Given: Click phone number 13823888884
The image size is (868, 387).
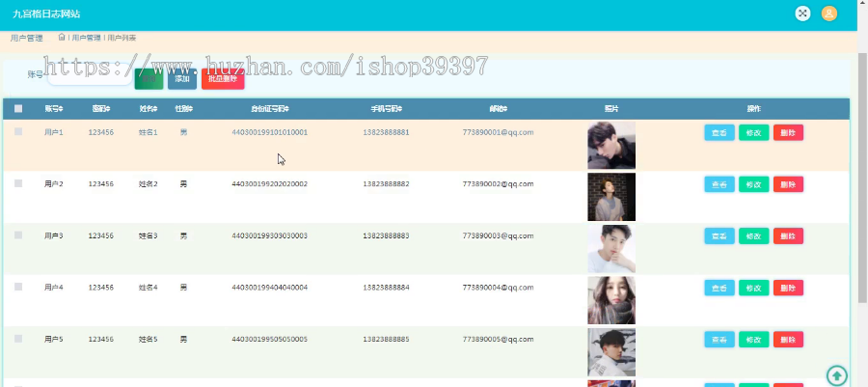Looking at the screenshot, I should (x=387, y=288).
